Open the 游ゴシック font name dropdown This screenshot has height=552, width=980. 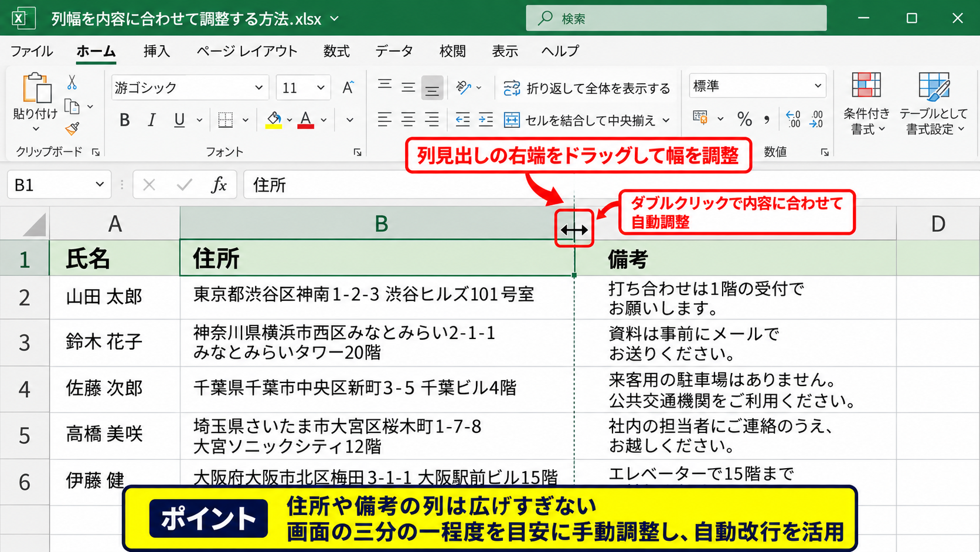coord(258,88)
